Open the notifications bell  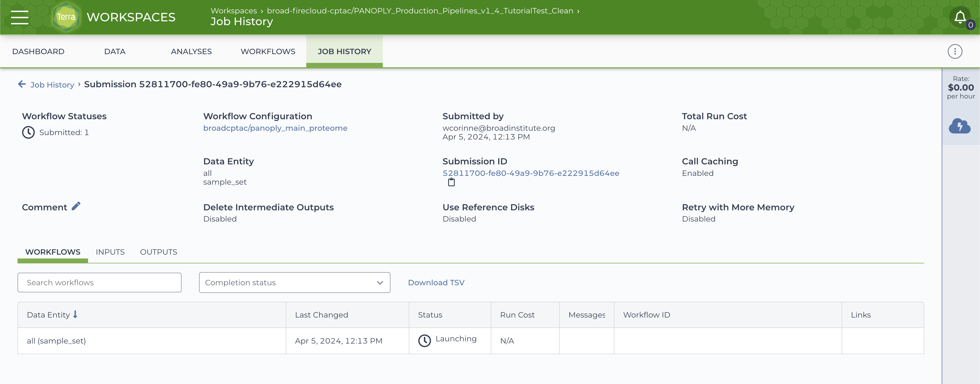coord(960,17)
